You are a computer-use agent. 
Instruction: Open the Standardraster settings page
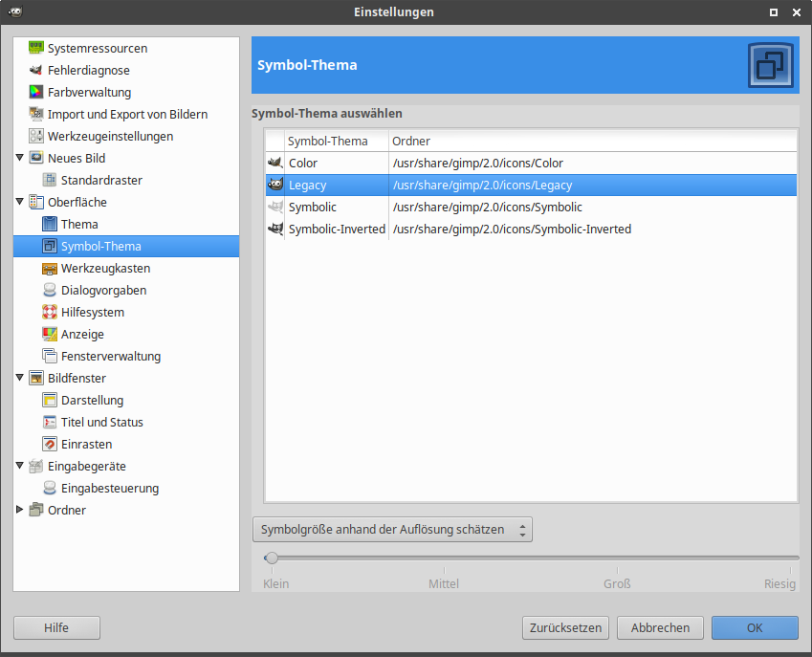[101, 180]
